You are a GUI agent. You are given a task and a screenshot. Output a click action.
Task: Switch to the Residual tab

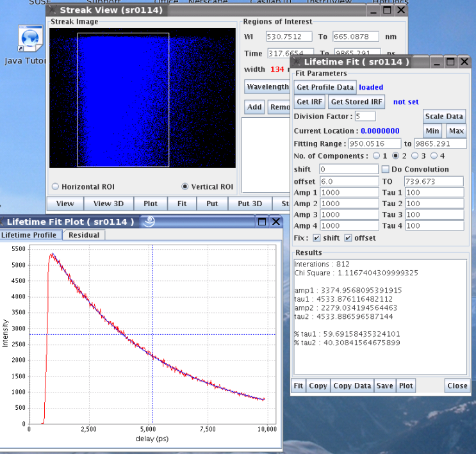[x=84, y=235]
